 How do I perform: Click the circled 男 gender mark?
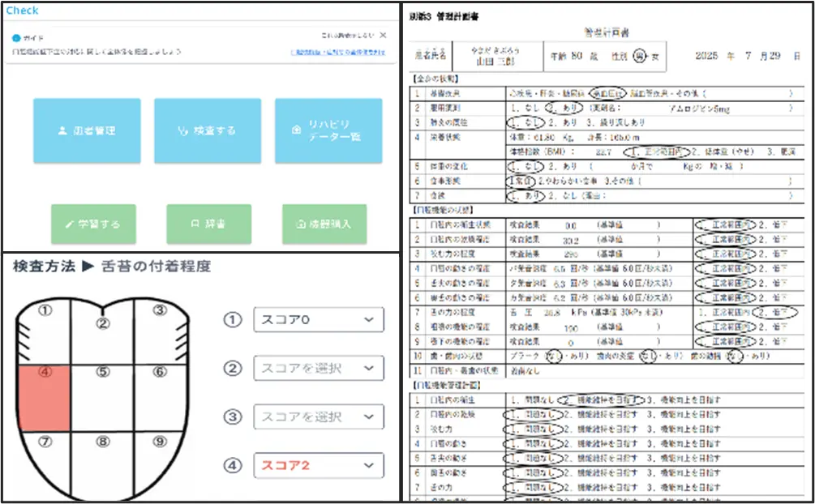639,56
